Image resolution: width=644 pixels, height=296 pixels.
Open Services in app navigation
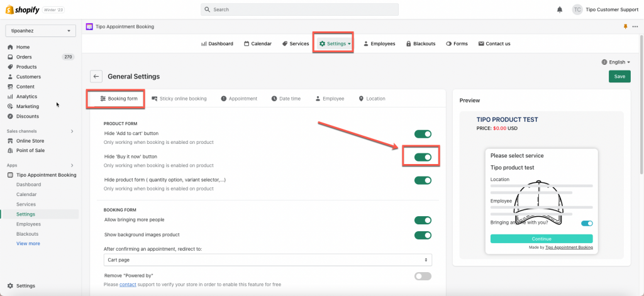(296, 43)
